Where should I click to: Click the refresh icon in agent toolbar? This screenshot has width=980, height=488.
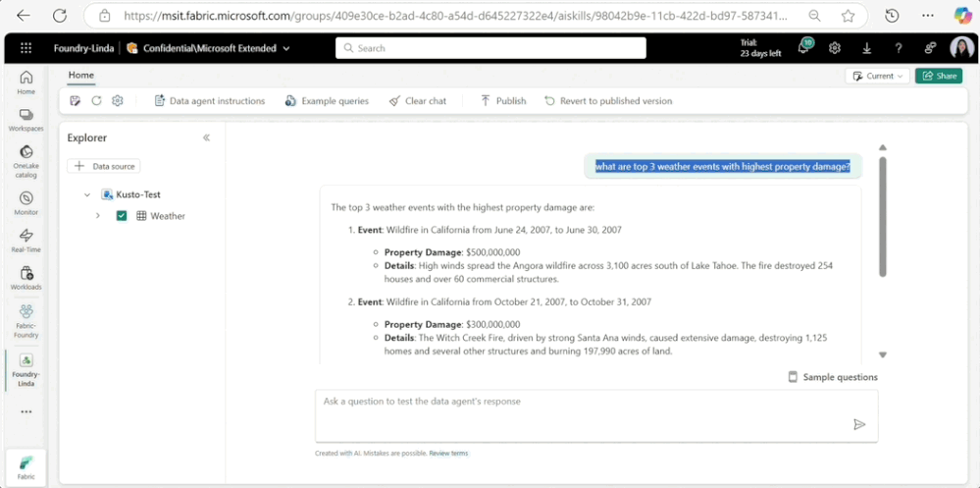point(96,101)
